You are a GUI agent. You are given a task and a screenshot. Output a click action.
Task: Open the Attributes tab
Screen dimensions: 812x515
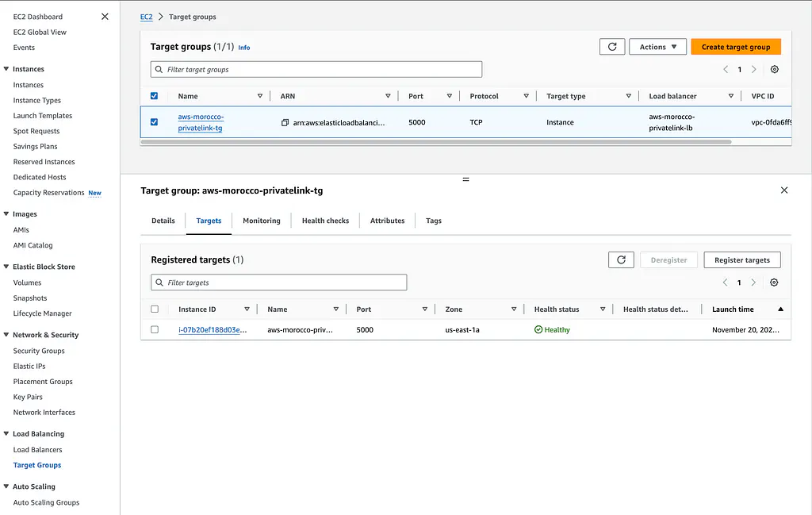pyautogui.click(x=387, y=221)
